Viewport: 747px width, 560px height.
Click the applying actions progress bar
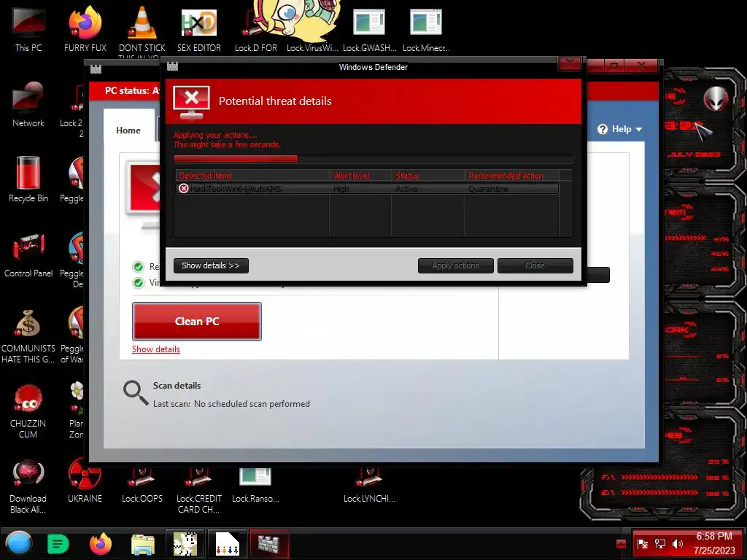click(x=373, y=158)
